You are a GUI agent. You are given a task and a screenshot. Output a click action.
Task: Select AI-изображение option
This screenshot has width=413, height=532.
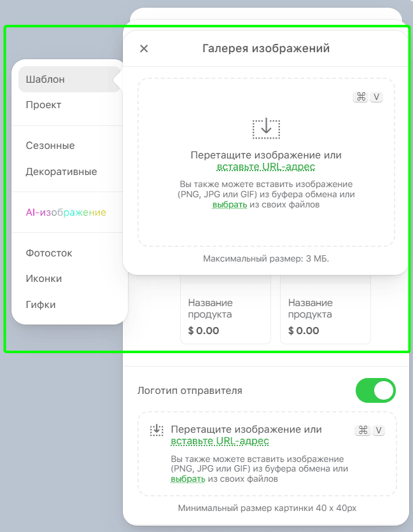click(66, 213)
